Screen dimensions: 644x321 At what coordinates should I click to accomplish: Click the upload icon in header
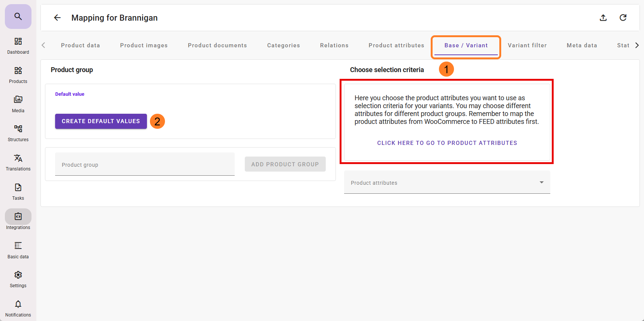pyautogui.click(x=603, y=18)
